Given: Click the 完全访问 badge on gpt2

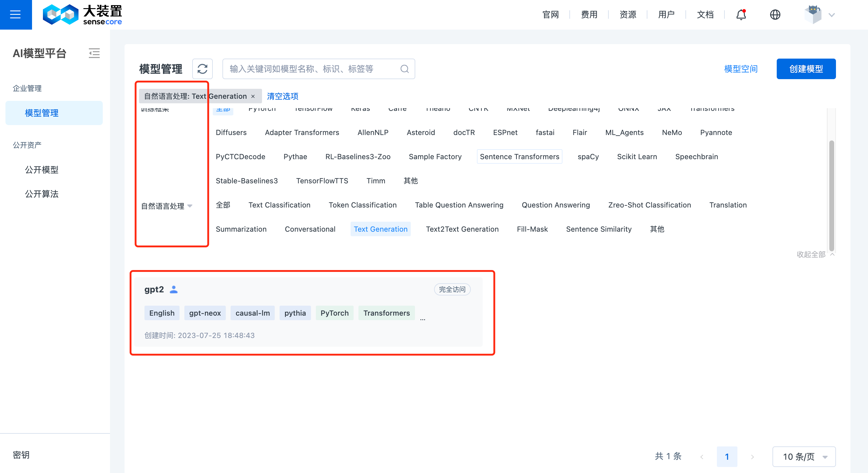Looking at the screenshot, I should 452,290.
